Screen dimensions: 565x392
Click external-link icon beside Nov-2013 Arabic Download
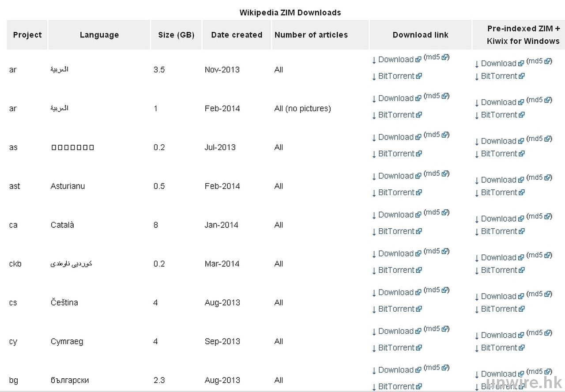(418, 60)
